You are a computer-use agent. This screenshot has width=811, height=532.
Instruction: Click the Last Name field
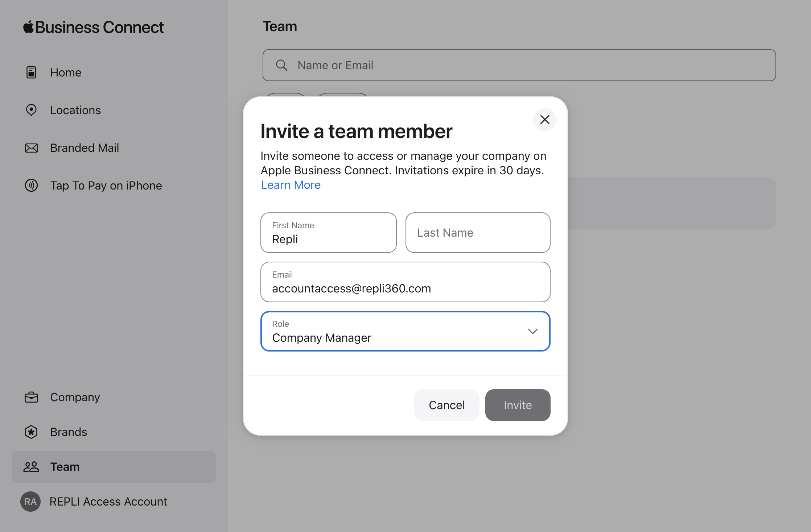[x=478, y=233]
